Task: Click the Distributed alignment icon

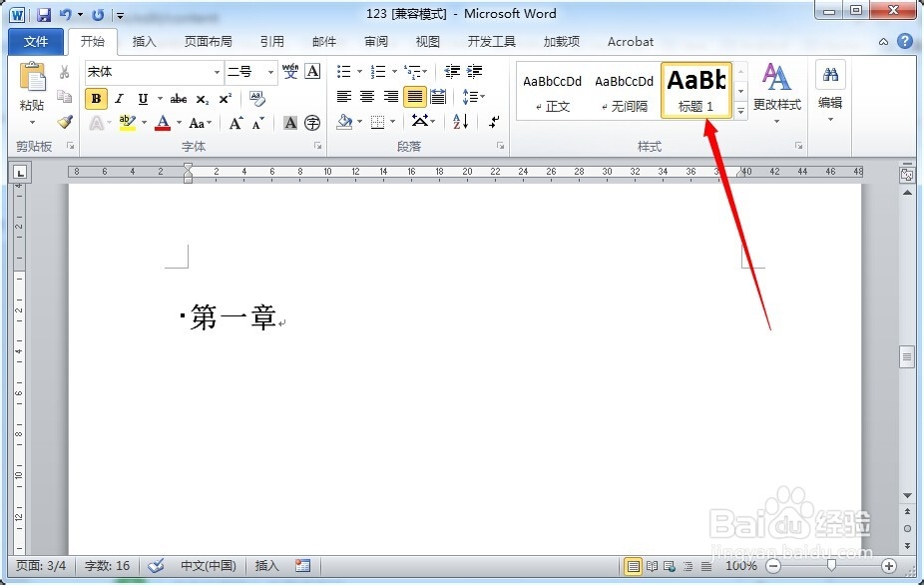Action: [x=438, y=96]
